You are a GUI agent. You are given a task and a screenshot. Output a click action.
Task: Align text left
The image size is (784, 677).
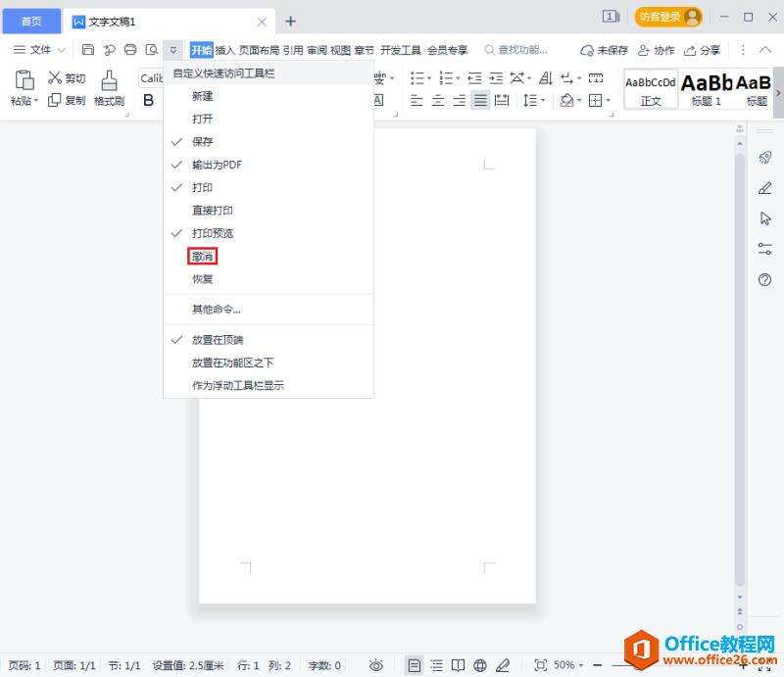tap(416, 101)
